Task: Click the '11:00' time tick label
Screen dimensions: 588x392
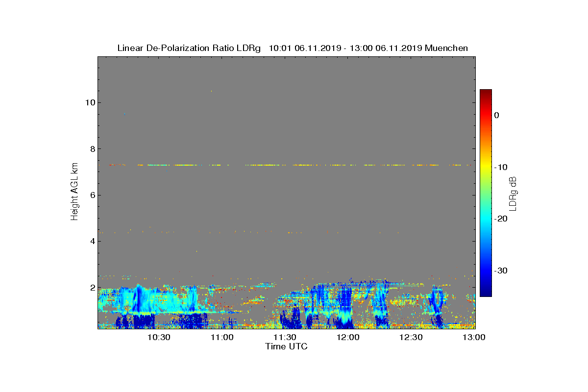Action: click(222, 338)
